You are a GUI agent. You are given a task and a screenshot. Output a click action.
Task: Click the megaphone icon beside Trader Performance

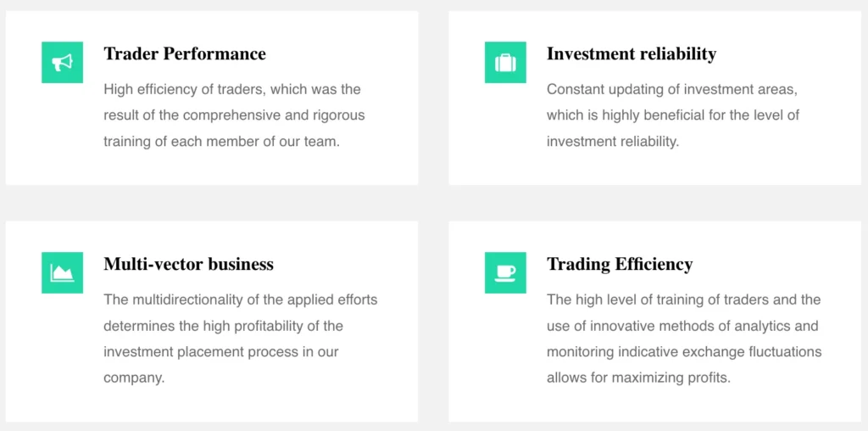[x=62, y=62]
